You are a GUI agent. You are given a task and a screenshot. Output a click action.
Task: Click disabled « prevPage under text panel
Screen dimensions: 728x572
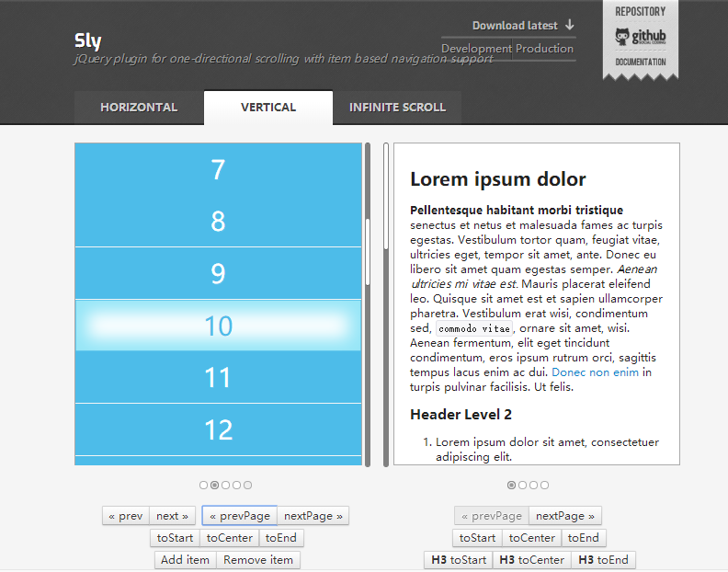coord(492,516)
